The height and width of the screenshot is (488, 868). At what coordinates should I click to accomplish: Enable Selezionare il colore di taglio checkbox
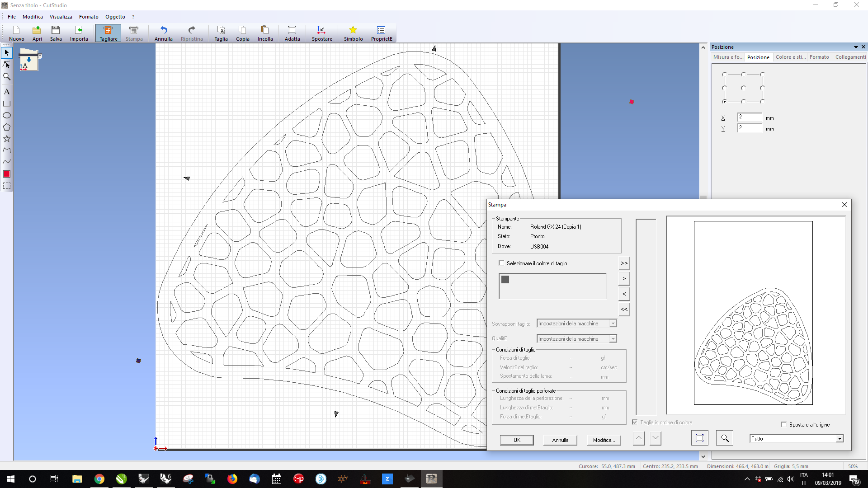click(x=501, y=263)
